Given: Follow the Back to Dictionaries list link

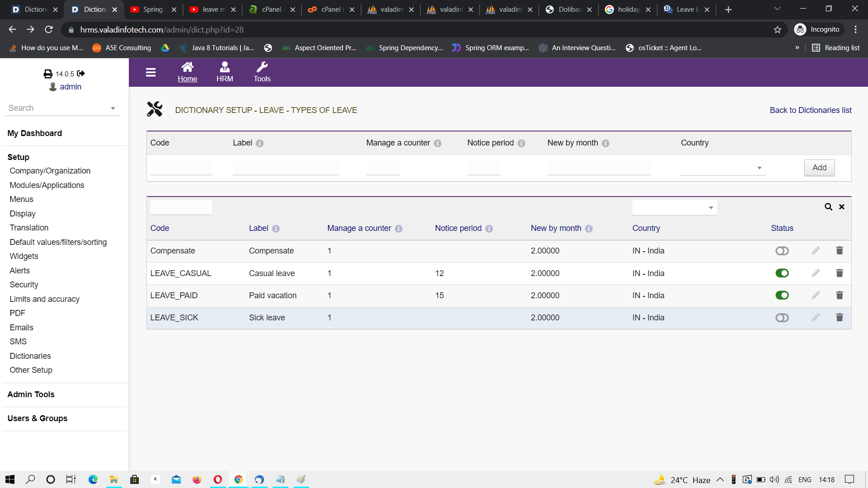Looking at the screenshot, I should click(811, 110).
